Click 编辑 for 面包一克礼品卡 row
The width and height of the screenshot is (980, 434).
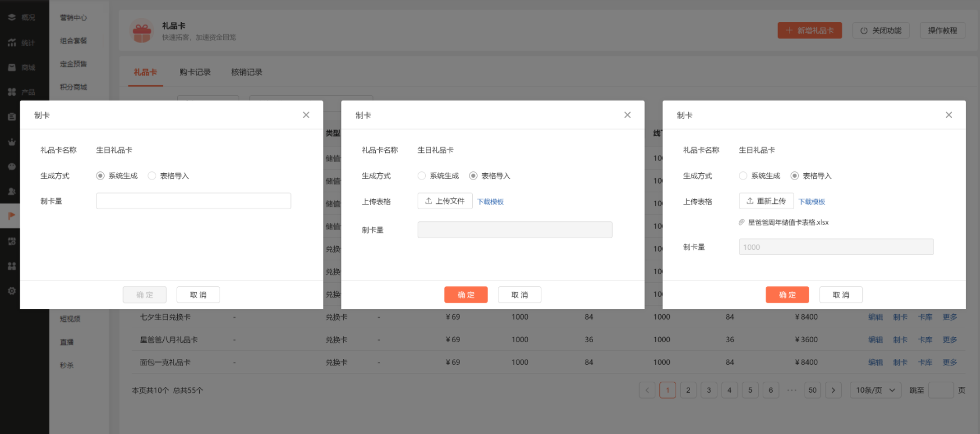point(875,363)
